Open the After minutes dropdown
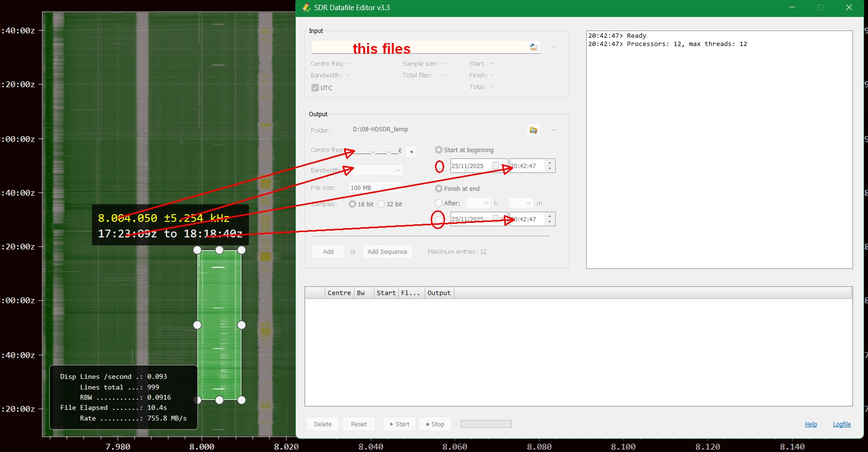The height and width of the screenshot is (452, 868). (528, 203)
